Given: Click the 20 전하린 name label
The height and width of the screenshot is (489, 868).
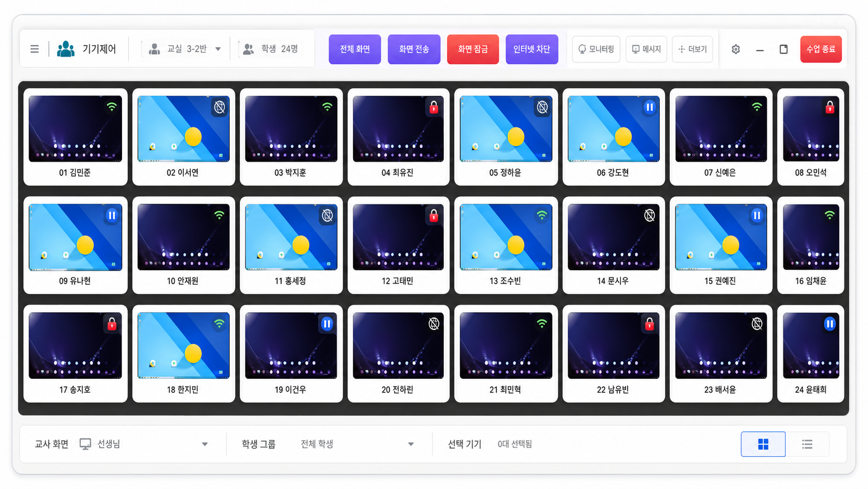Looking at the screenshot, I should coord(397,390).
